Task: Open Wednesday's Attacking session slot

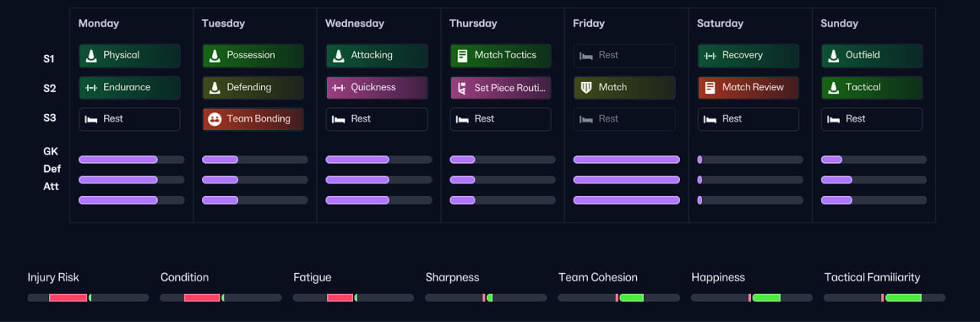Action: point(377,56)
